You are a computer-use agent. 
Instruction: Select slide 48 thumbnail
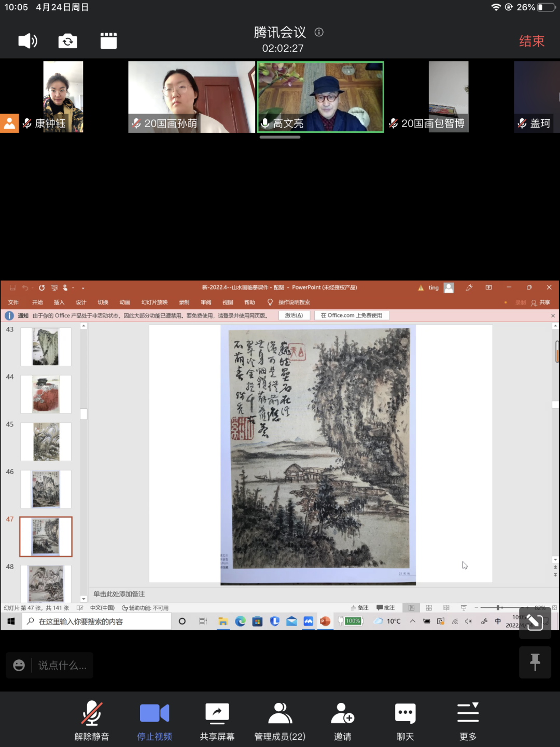click(46, 584)
